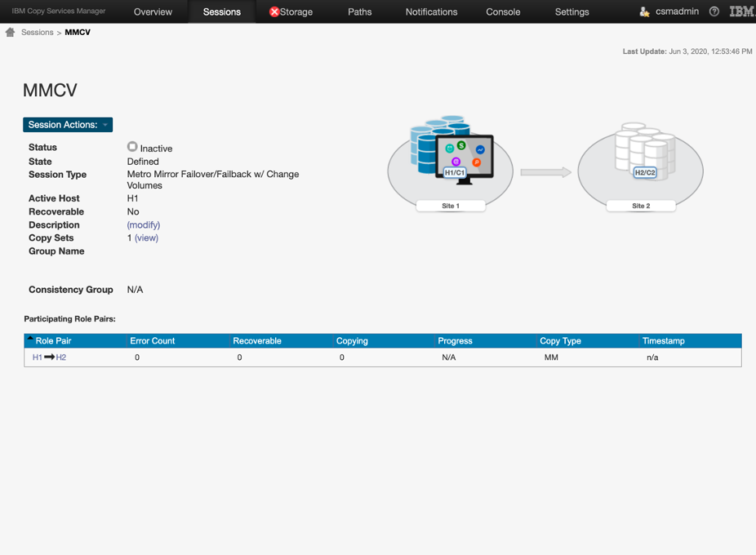Click the IBM logo in header
The image size is (756, 555).
(x=742, y=11)
